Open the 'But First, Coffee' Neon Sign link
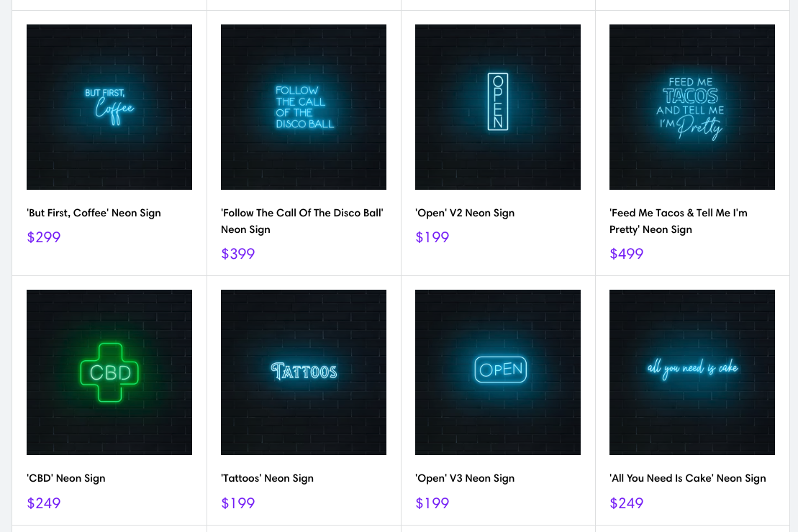 [x=94, y=213]
